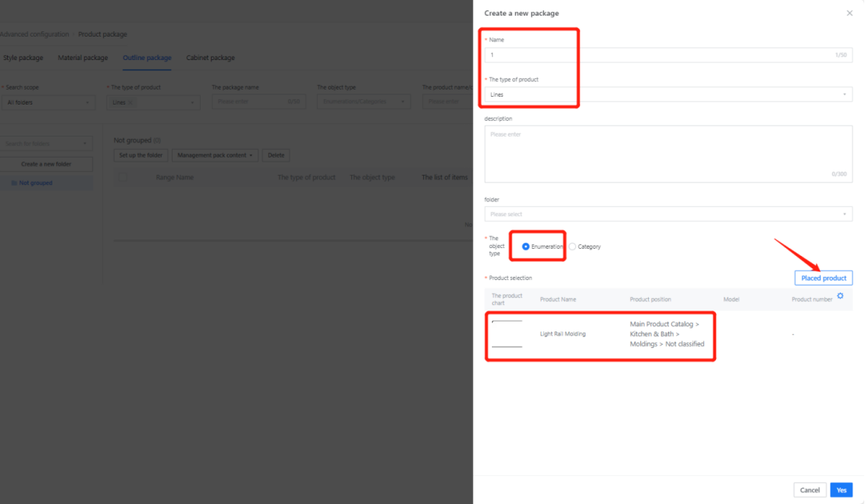Switch to the Cabinet package tab
Screen dimensions: 865x504
coord(210,58)
